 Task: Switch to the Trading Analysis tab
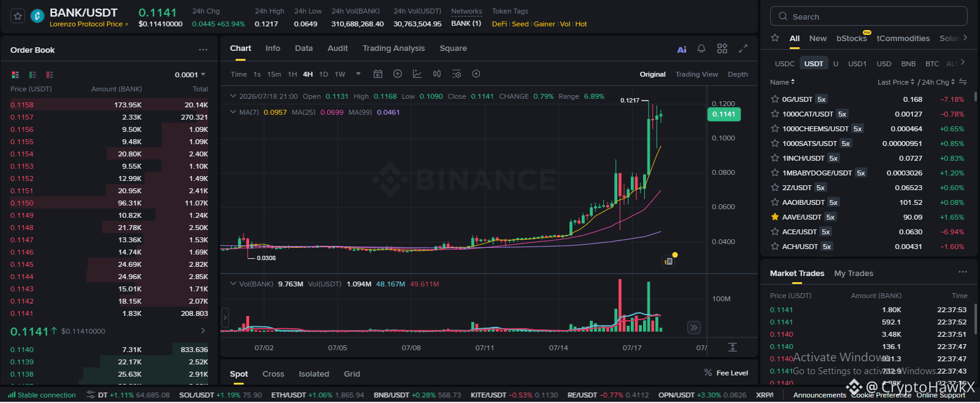point(393,48)
